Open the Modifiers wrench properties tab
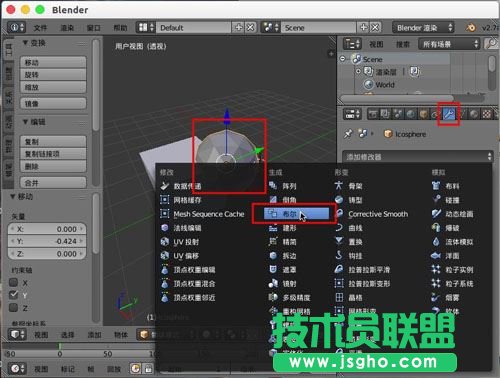Viewport: 500px width, 378px height. [449, 114]
